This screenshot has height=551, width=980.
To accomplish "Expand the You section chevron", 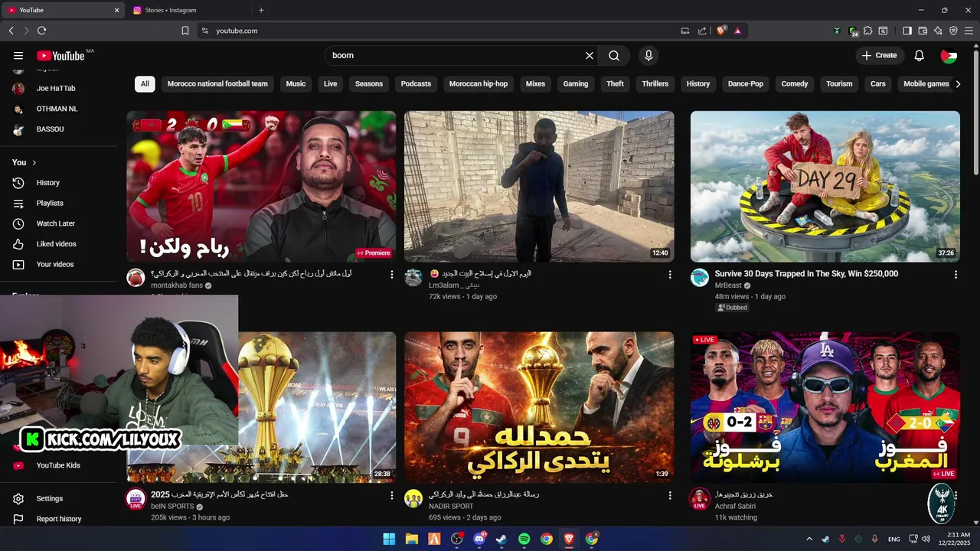I will click(34, 162).
